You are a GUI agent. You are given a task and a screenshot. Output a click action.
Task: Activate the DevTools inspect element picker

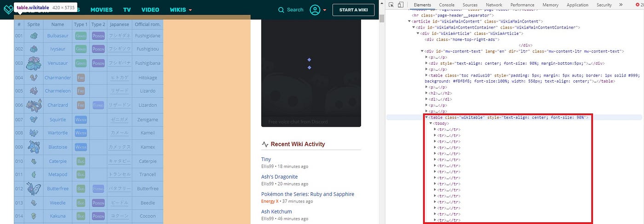391,5
